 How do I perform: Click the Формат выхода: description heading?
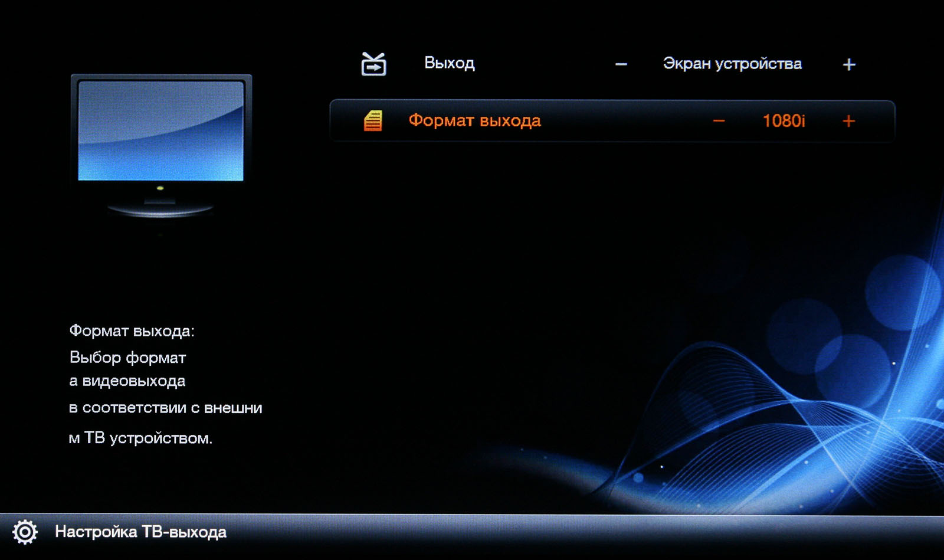pos(132,331)
